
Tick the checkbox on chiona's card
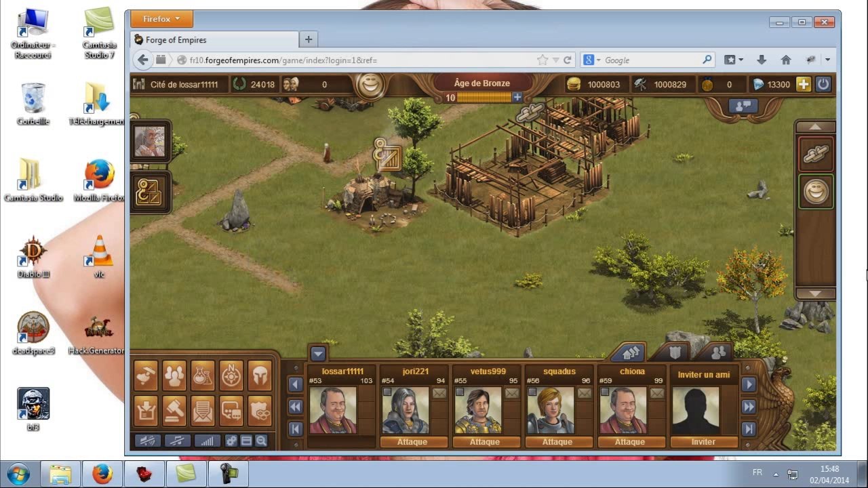605,392
